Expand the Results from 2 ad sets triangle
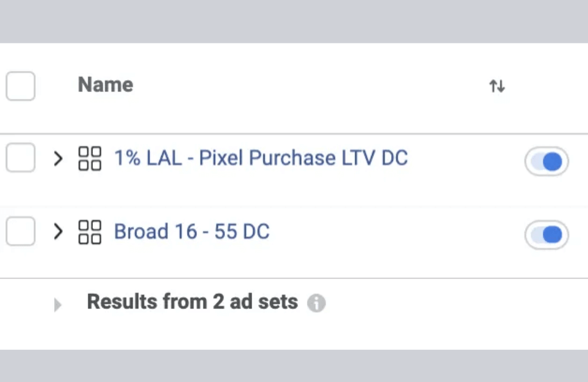The height and width of the screenshot is (382, 588). tap(57, 304)
